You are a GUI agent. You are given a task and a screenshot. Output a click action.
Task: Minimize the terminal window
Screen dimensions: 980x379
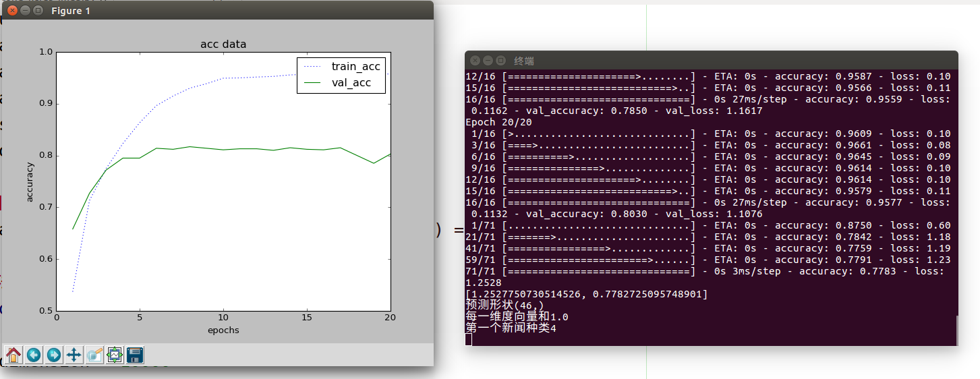[x=487, y=61]
